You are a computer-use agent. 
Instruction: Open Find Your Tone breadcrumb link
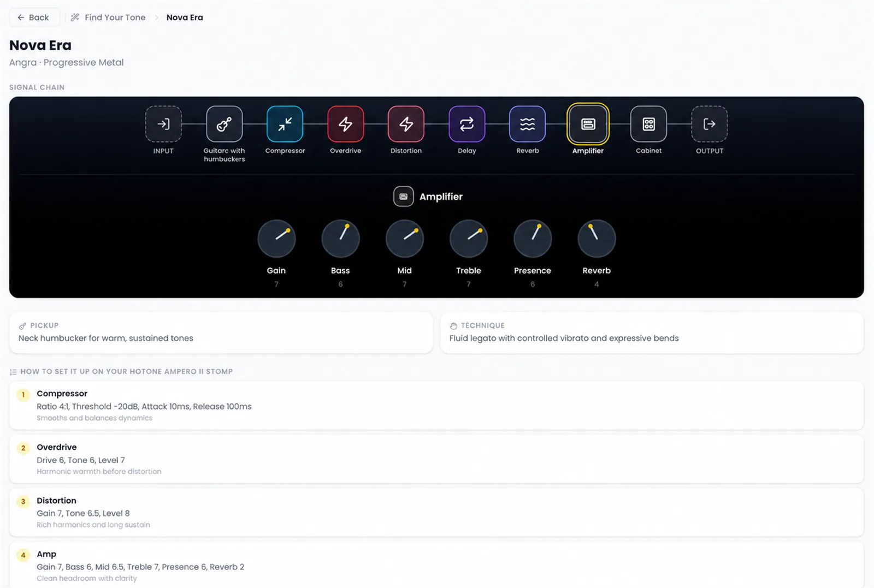click(x=115, y=17)
